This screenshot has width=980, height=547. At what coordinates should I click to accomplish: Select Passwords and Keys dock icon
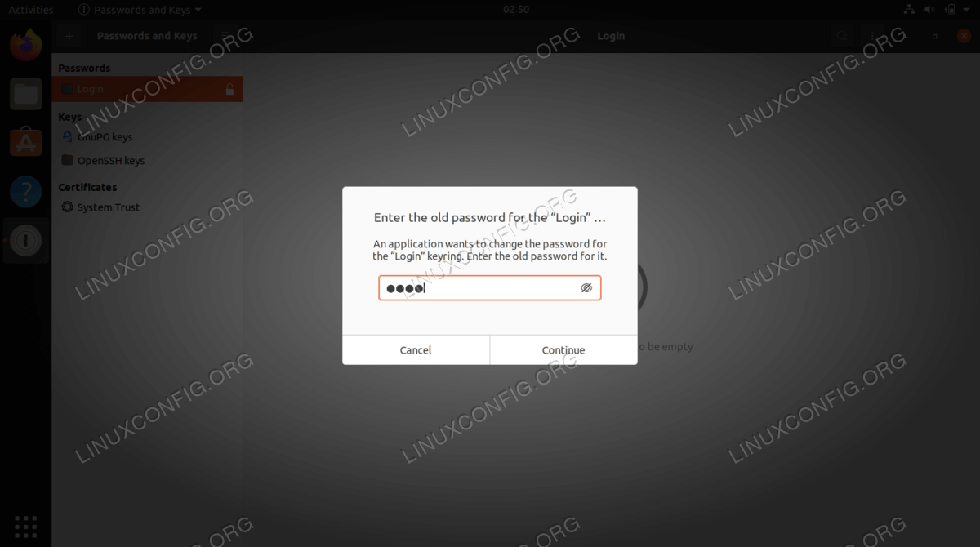[x=26, y=241]
